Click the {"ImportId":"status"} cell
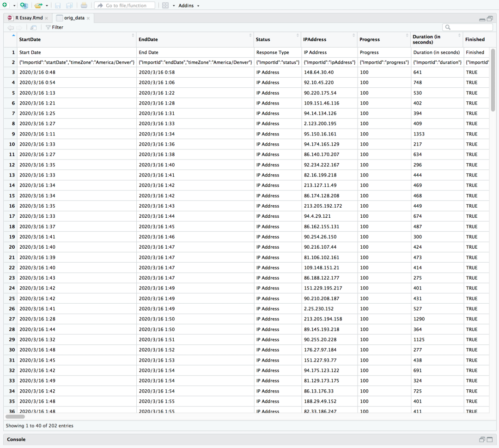Viewport: 499px width, 448px height. [x=278, y=62]
